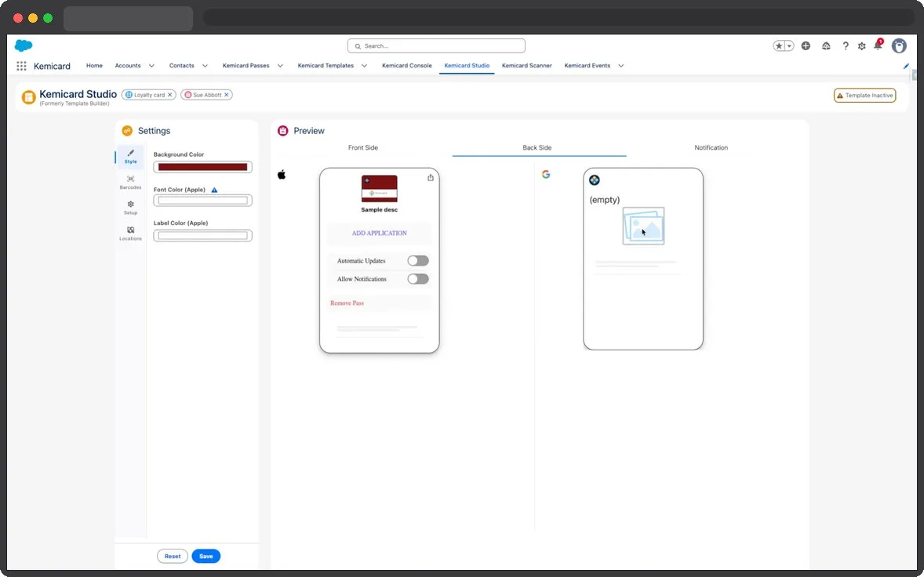Image resolution: width=924 pixels, height=577 pixels.
Task: Click the red pass thumbnail image
Action: (x=379, y=189)
